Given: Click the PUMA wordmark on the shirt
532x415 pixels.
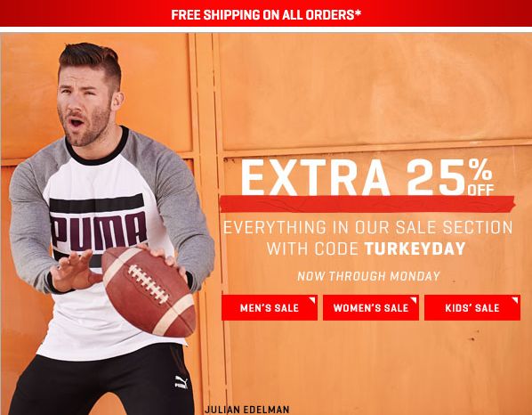Looking at the screenshot, I should tap(99, 231).
